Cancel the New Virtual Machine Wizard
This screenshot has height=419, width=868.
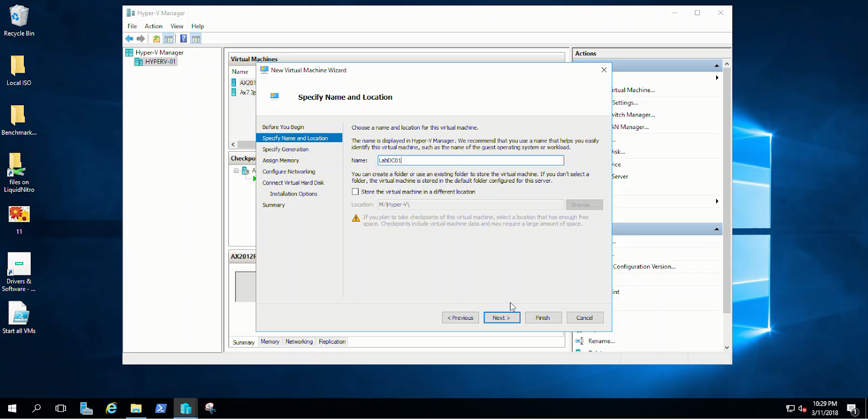coord(585,318)
